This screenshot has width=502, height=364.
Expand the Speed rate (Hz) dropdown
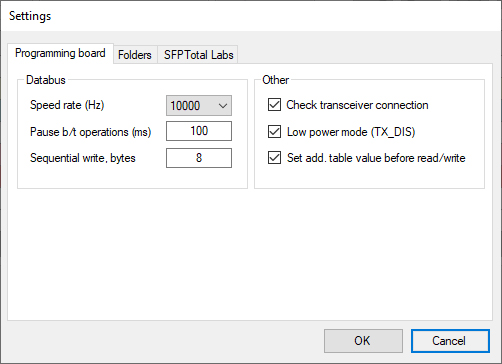coord(199,106)
